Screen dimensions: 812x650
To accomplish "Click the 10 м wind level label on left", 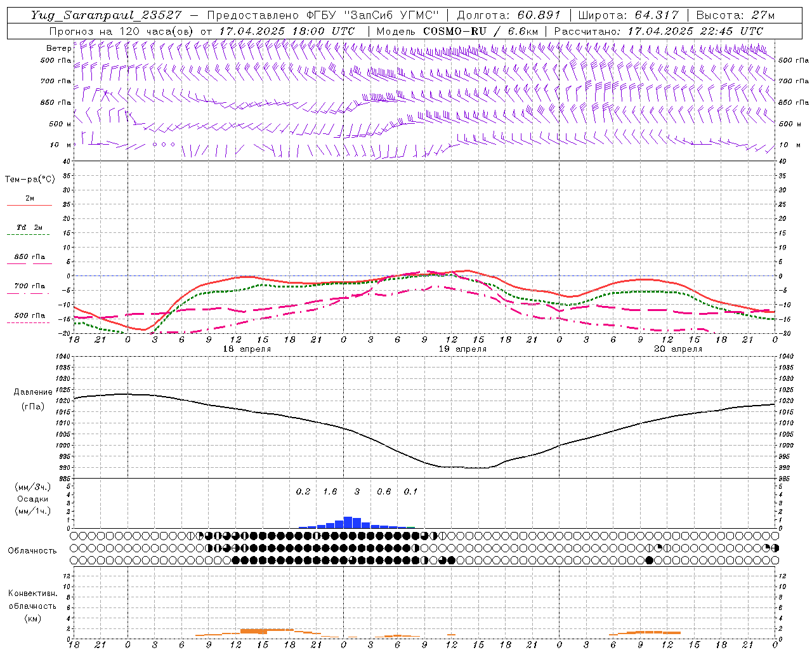I will coord(60,145).
